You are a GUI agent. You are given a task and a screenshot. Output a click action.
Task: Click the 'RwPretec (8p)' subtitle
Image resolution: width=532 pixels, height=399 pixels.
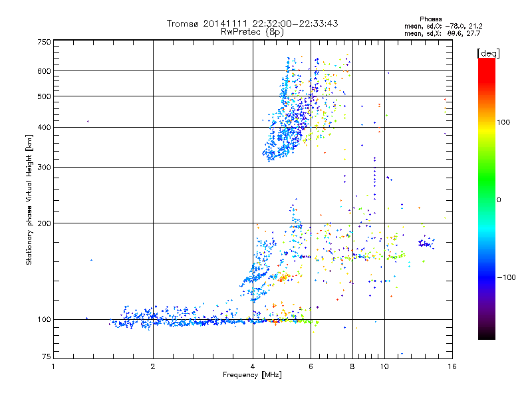point(252,32)
